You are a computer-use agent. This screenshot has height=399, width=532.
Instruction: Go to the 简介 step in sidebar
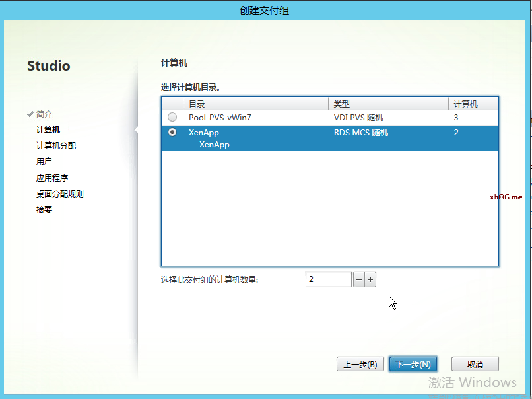coord(44,114)
